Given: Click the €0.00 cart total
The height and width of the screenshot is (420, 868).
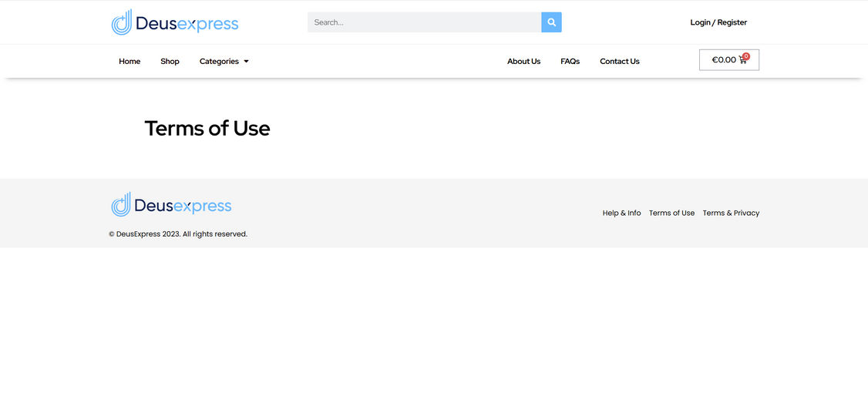Looking at the screenshot, I should [x=724, y=60].
